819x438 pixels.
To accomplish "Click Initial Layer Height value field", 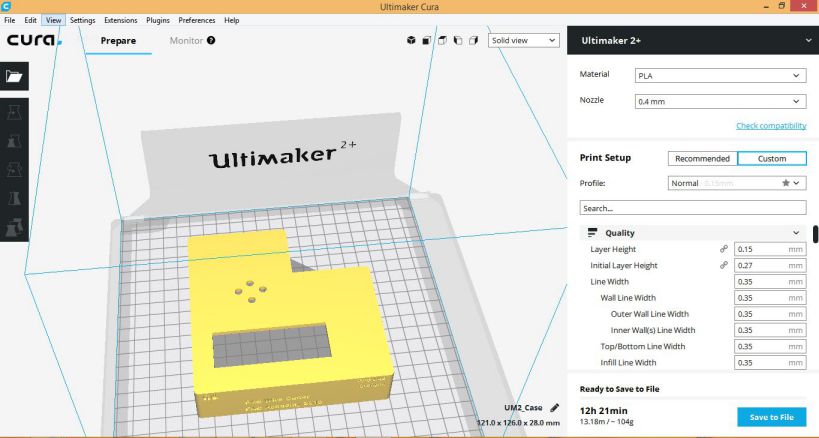I will [x=770, y=265].
